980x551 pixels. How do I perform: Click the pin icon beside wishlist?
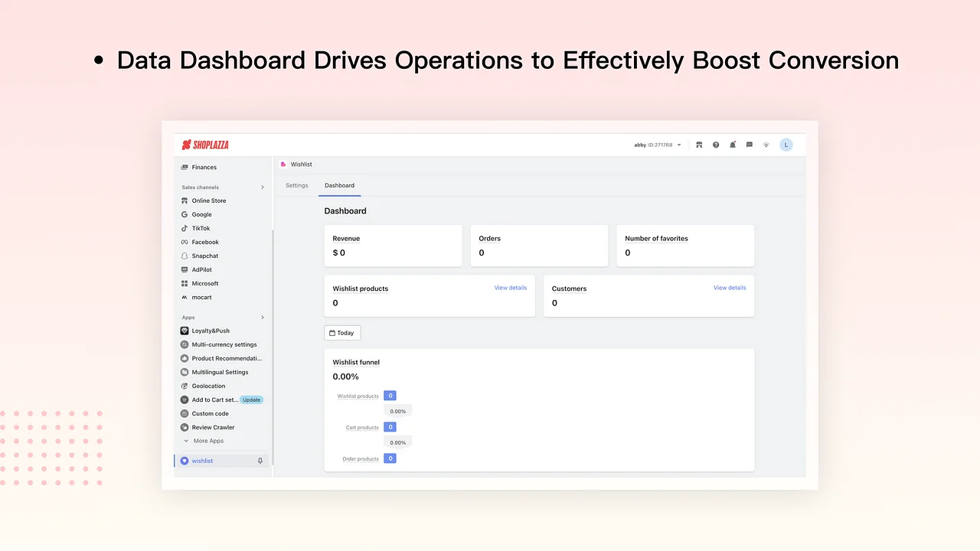pyautogui.click(x=260, y=461)
